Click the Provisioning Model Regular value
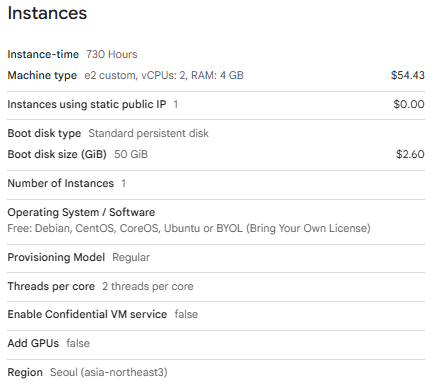Viewport: 442px width, 384px height. click(131, 257)
